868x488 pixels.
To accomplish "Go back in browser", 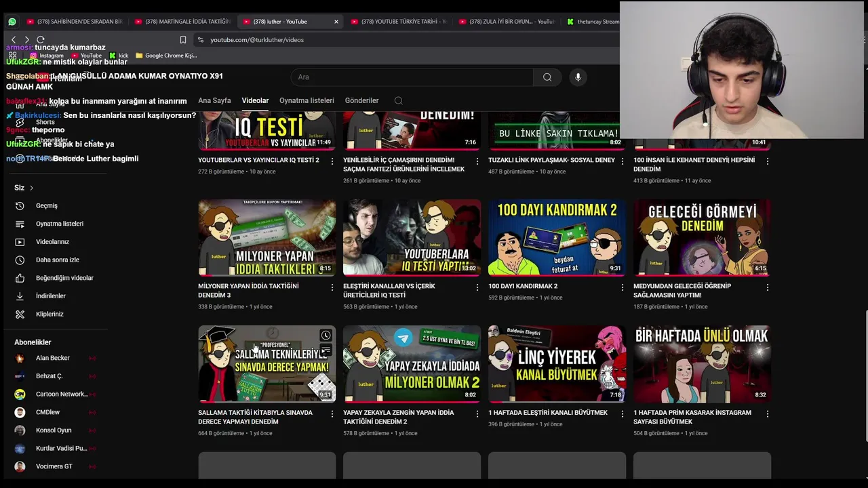I will (x=14, y=40).
